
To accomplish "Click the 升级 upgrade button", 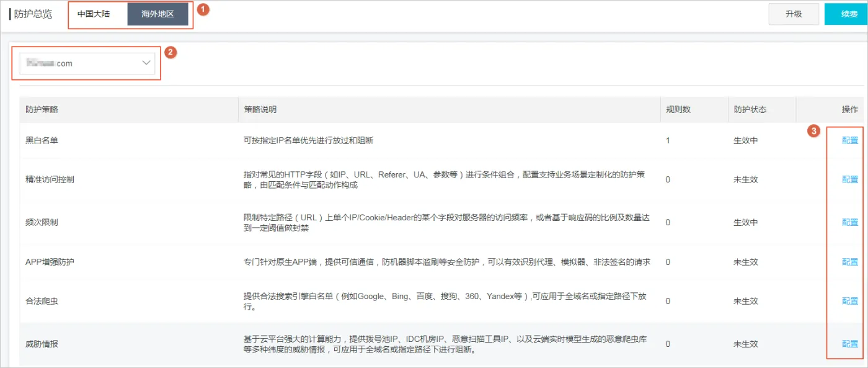I will tap(794, 14).
